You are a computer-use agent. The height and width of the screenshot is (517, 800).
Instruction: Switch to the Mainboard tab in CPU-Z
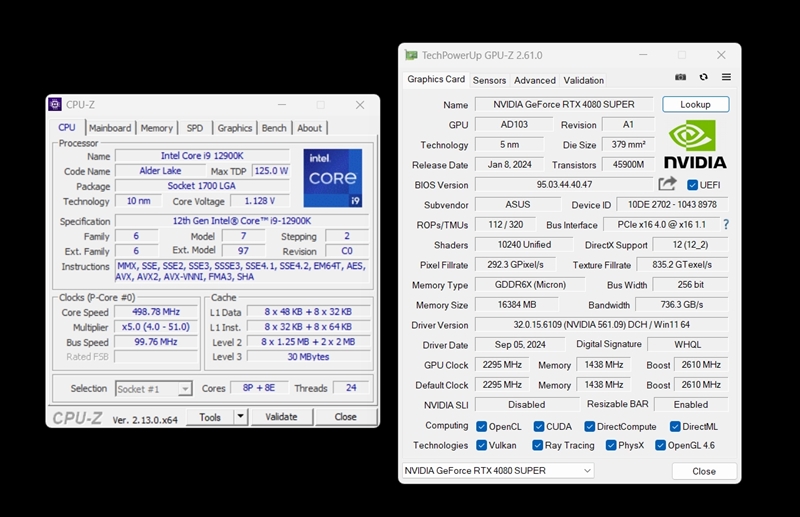coord(110,128)
